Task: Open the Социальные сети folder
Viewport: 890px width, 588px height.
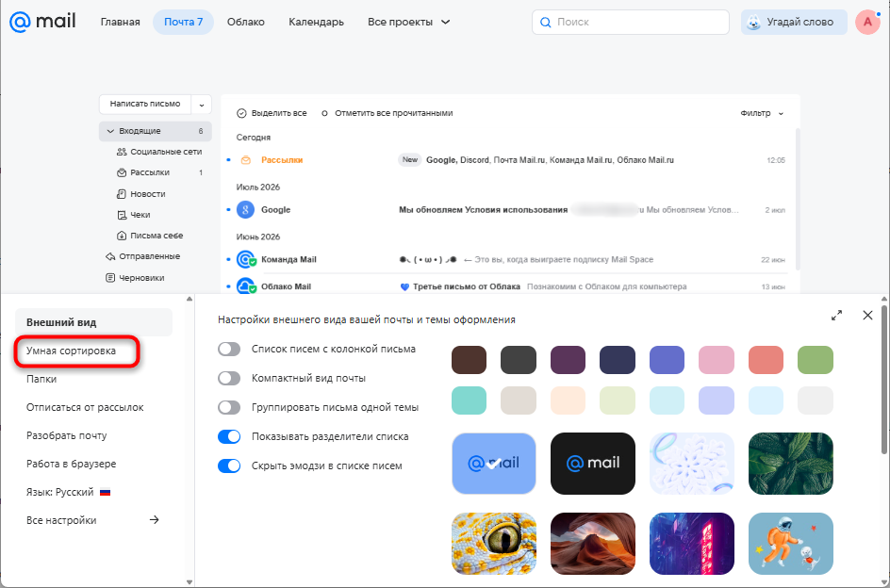Action: 159,152
